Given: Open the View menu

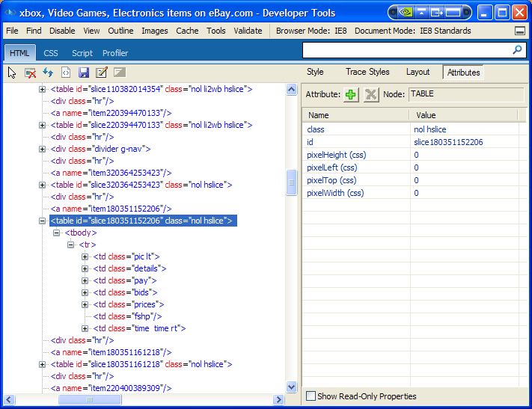Looking at the screenshot, I should click(x=91, y=31).
